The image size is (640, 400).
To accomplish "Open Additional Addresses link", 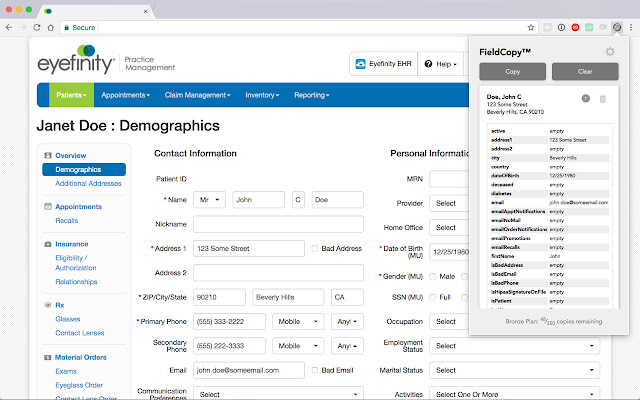I will point(88,184).
